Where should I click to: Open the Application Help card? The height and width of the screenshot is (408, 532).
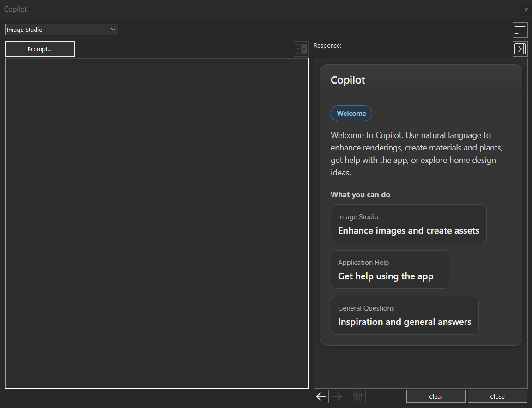[390, 270]
